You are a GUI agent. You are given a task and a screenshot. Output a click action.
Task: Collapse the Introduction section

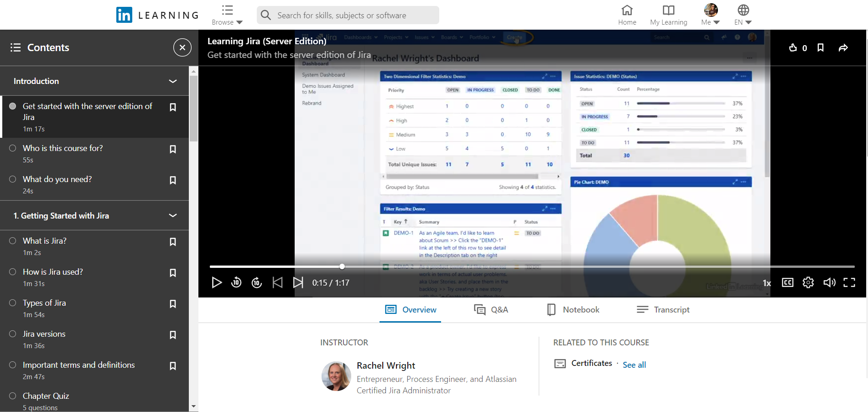pos(173,81)
